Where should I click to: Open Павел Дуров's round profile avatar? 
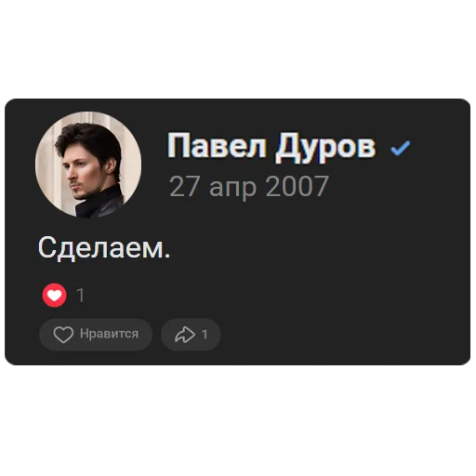tap(88, 165)
